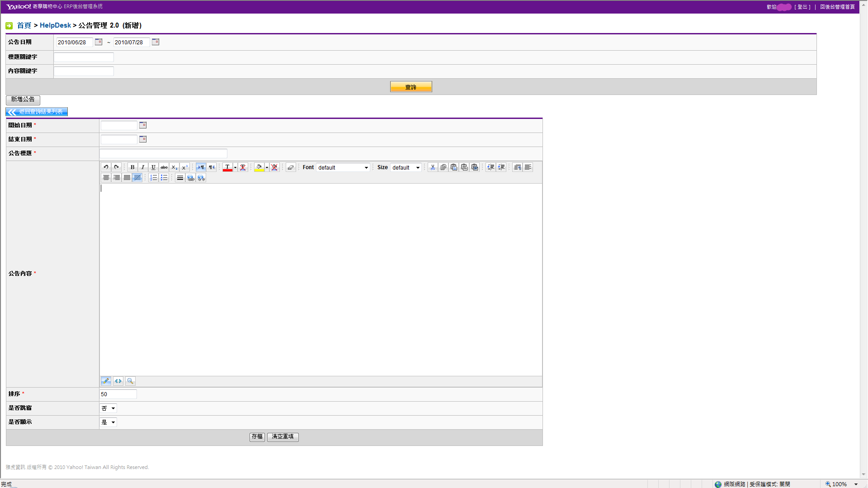Click the Undo icon in editor toolbar
This screenshot has height=488, width=868.
106,167
